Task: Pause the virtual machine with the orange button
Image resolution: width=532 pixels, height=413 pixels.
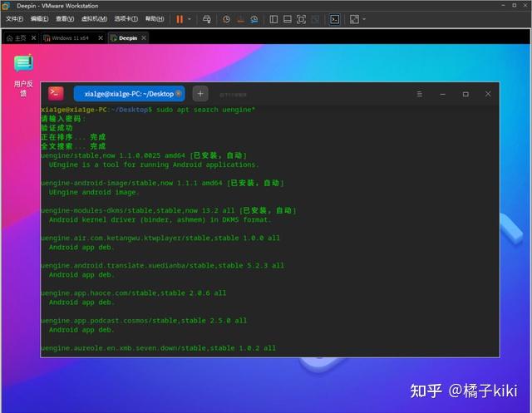Action: 180,19
